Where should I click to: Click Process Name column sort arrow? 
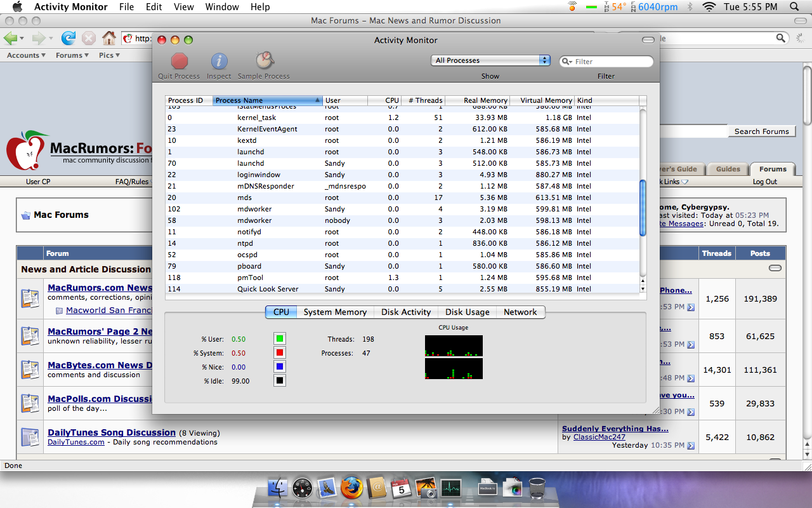pos(317,100)
